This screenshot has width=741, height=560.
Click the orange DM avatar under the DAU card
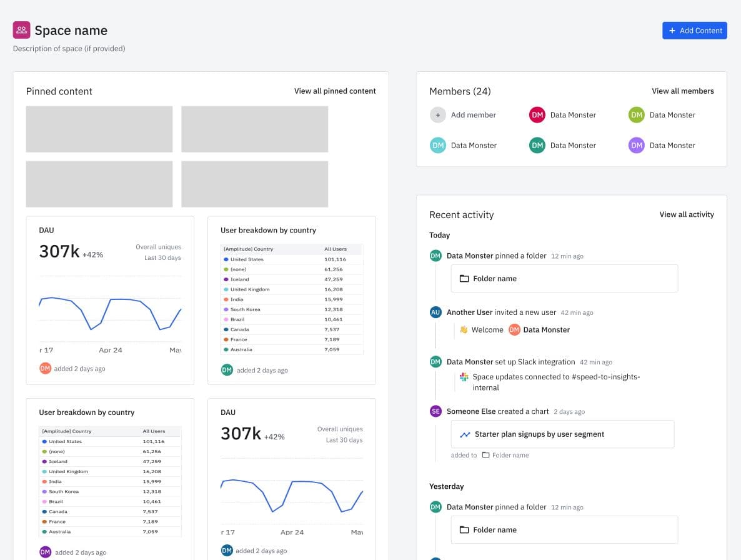pos(44,368)
